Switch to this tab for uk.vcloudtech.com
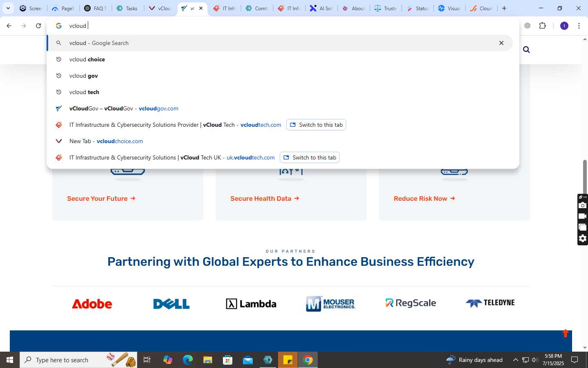 coord(310,157)
